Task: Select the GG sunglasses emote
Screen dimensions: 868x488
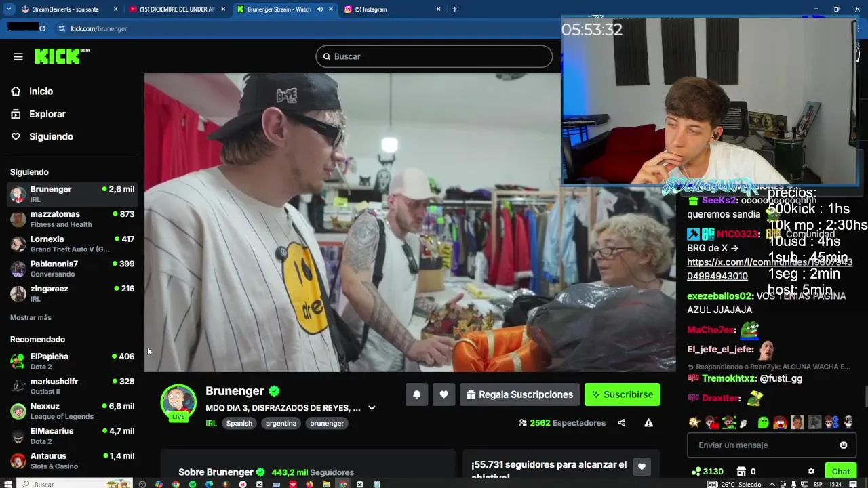Action: click(x=832, y=422)
